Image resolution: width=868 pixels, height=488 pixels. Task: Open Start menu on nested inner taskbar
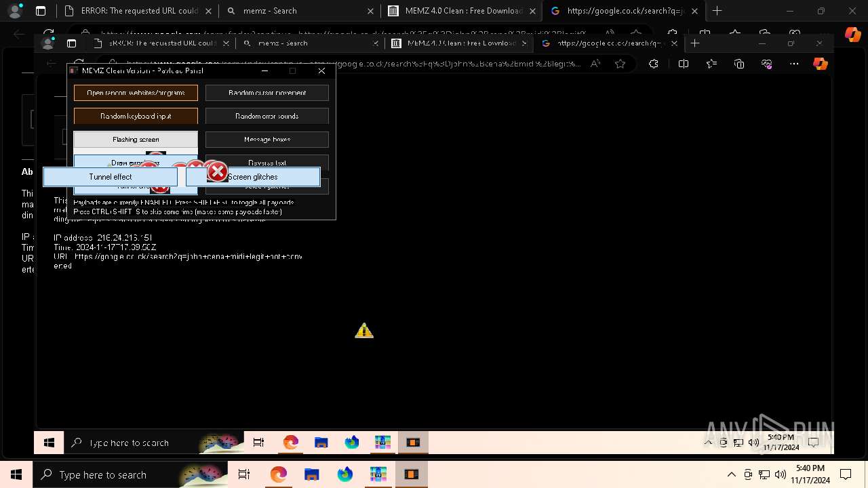(49, 443)
